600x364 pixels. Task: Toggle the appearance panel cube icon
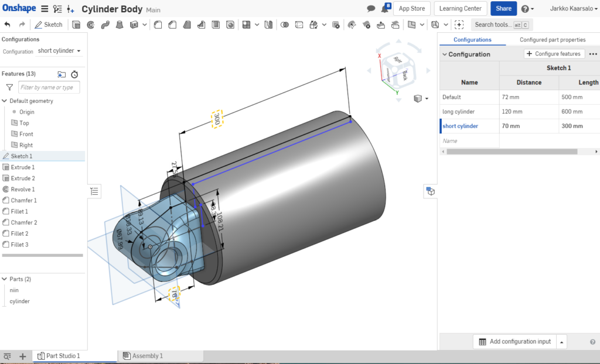pos(431,191)
